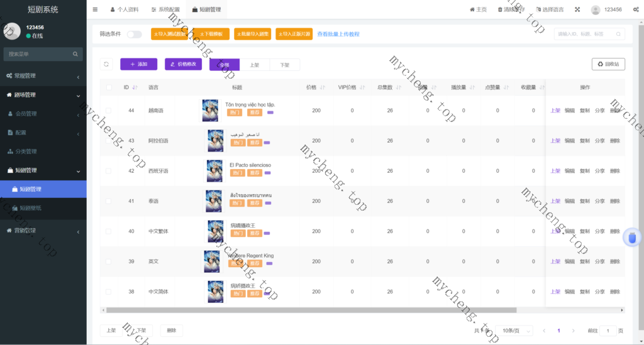Check the checkbox for row ID 40
The height and width of the screenshot is (345, 644).
[108, 231]
